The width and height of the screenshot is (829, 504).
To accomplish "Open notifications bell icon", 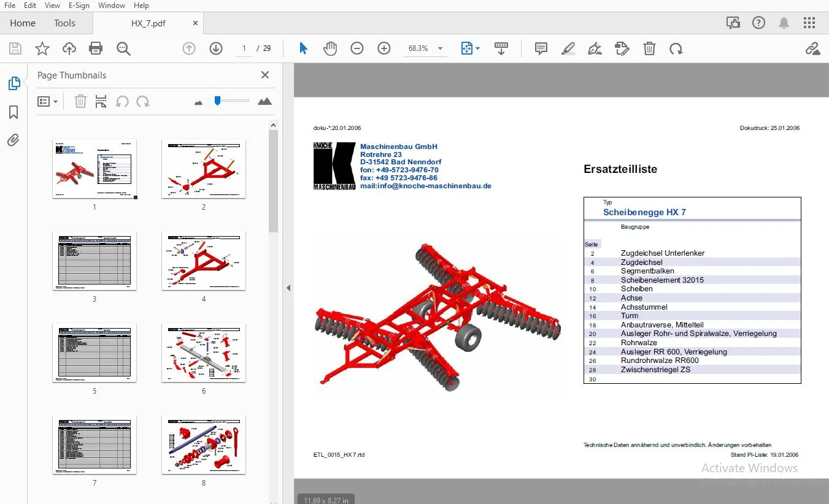I will (784, 23).
